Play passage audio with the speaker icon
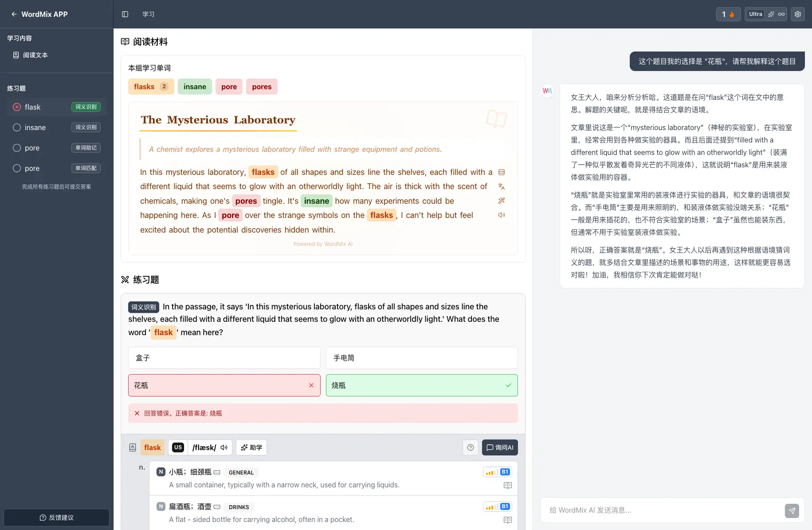 coord(502,215)
